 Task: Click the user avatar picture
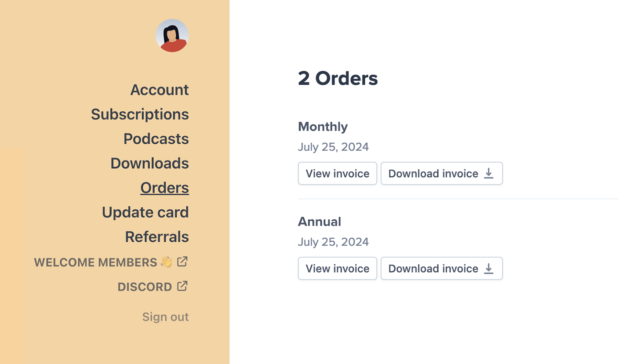[x=172, y=36]
